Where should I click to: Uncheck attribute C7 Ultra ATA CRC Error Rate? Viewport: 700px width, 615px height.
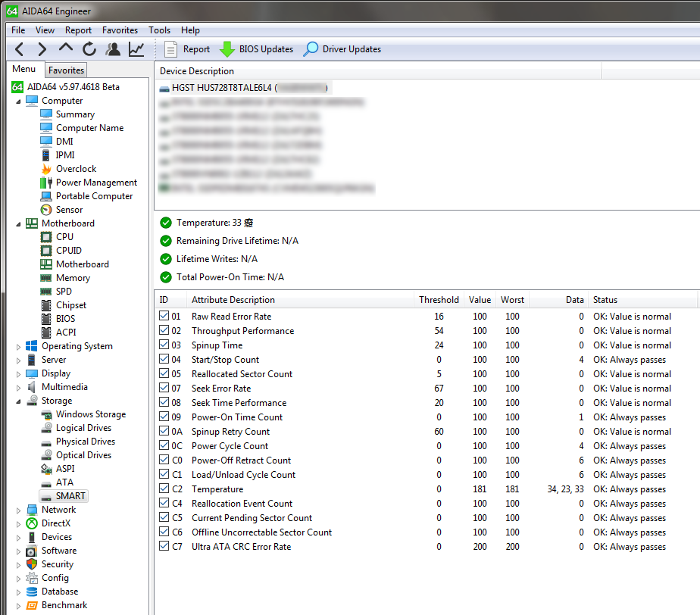(x=164, y=546)
